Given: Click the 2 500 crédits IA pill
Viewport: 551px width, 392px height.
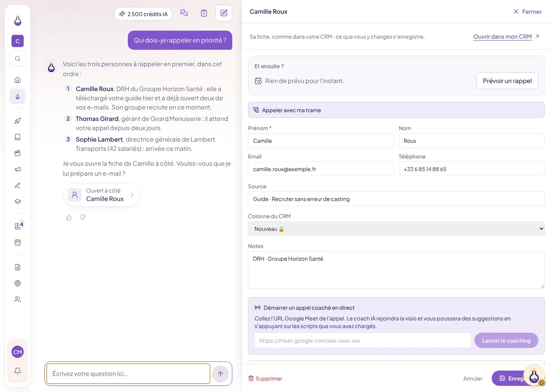Looking at the screenshot, I should pos(143,14).
